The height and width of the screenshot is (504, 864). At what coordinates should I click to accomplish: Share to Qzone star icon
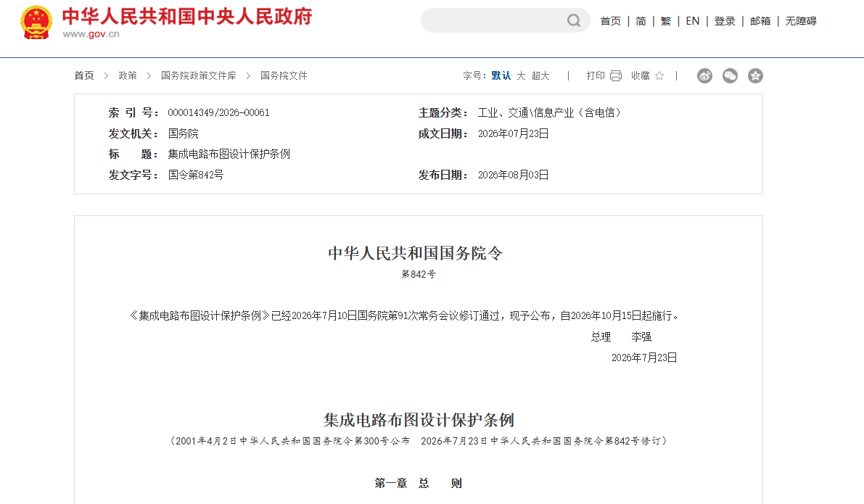pos(755,75)
